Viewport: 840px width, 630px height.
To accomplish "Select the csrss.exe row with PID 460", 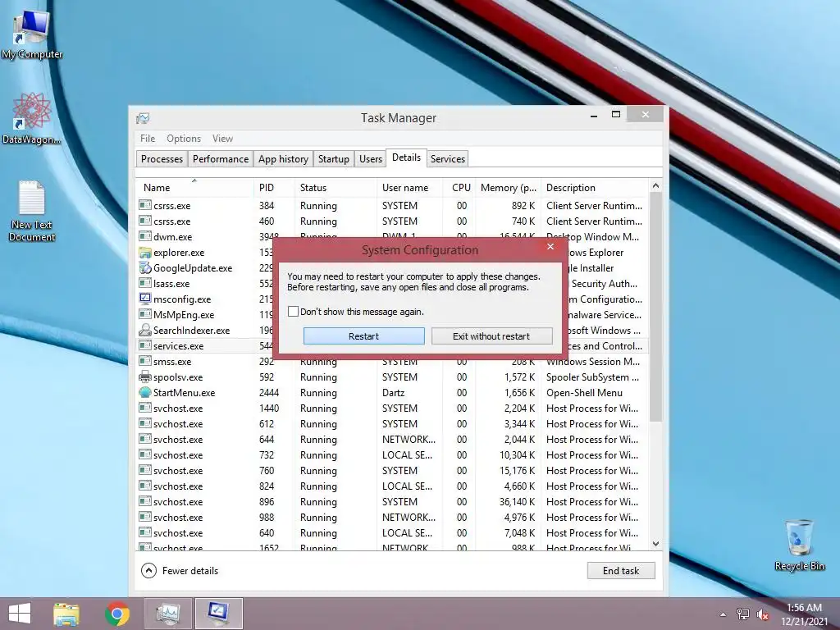I will [x=391, y=221].
